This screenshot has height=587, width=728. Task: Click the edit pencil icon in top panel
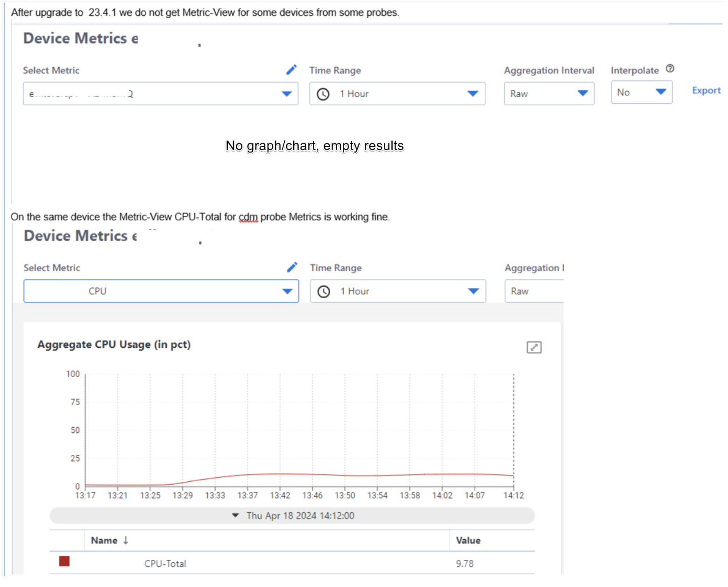[x=291, y=70]
